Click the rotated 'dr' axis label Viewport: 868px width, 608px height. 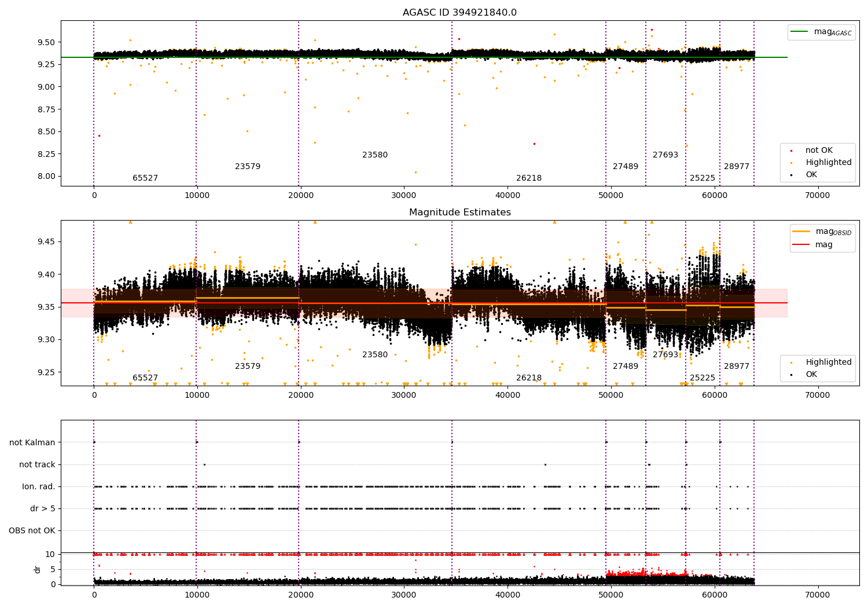click(x=38, y=569)
